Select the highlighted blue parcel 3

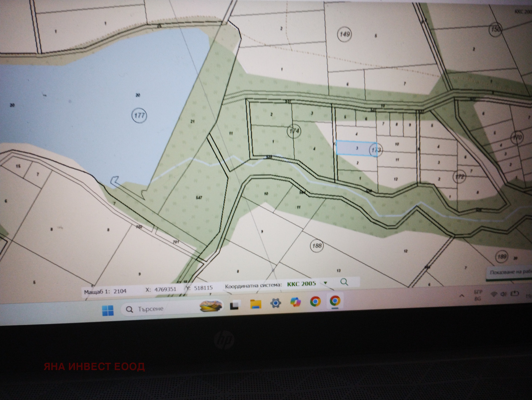(352, 148)
